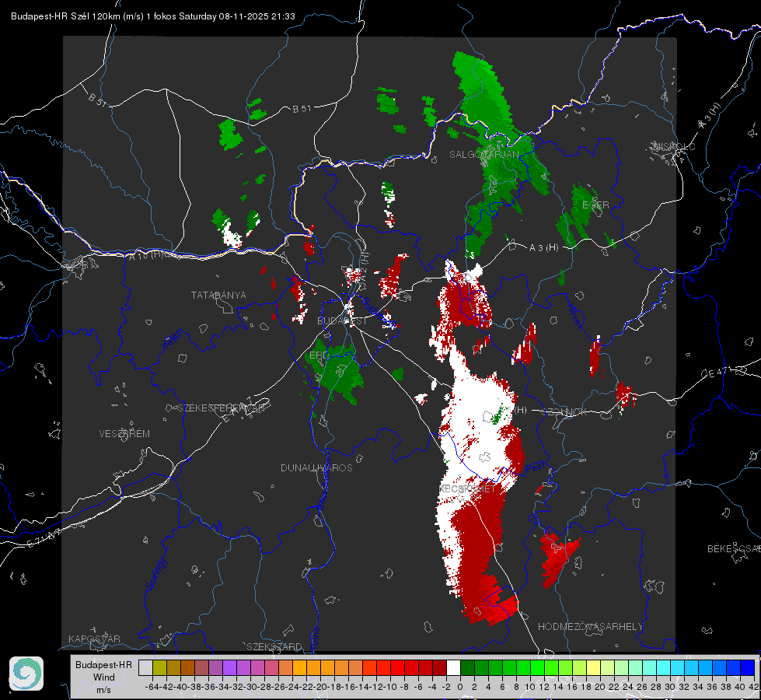Screen dimensions: 761x700
Task: Click the swirl logo icon beside the legend
Action: pos(26,674)
